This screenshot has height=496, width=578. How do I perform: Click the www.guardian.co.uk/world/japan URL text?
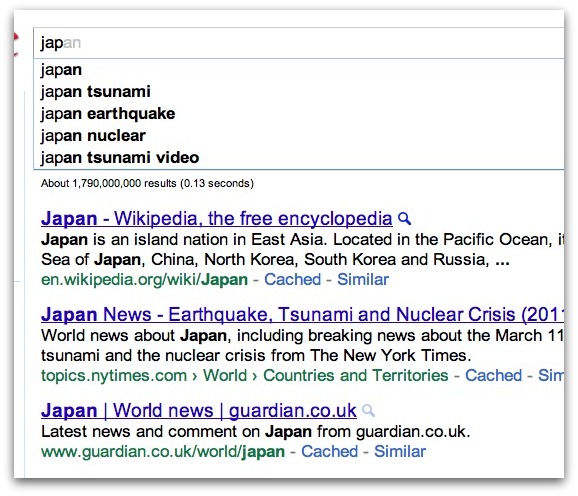pos(163,452)
